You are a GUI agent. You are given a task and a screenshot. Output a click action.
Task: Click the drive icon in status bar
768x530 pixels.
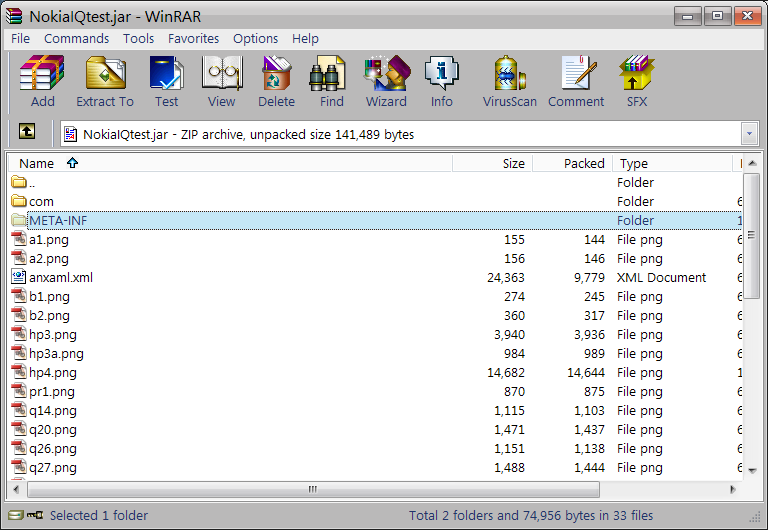click(16, 515)
